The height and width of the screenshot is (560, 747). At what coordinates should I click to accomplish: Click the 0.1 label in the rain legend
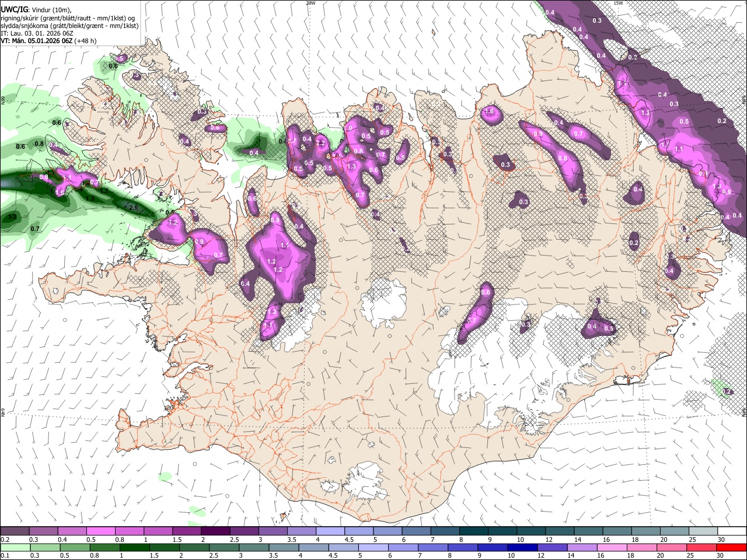[5, 555]
